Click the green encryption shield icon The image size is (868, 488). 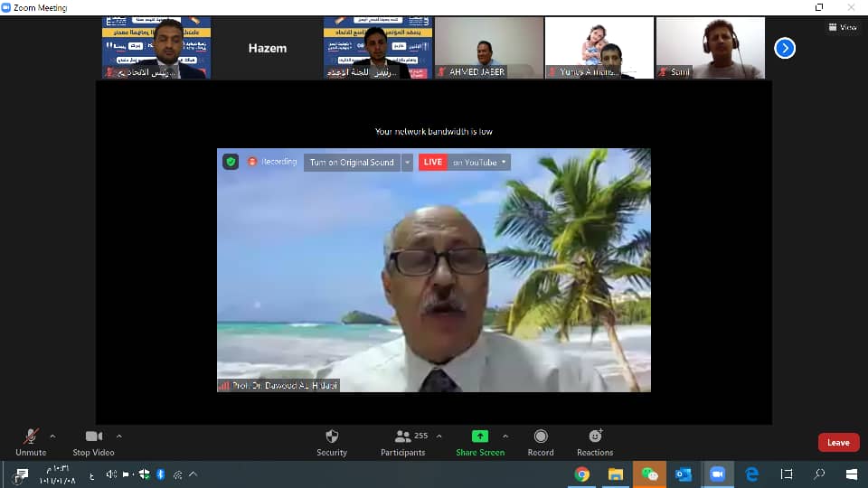[x=231, y=162]
